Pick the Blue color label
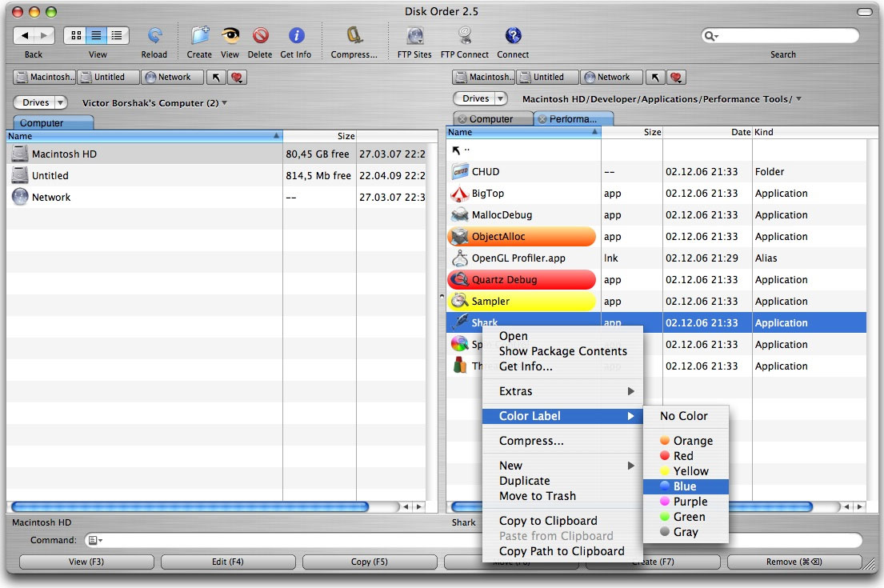884x588 pixels. pyautogui.click(x=686, y=486)
